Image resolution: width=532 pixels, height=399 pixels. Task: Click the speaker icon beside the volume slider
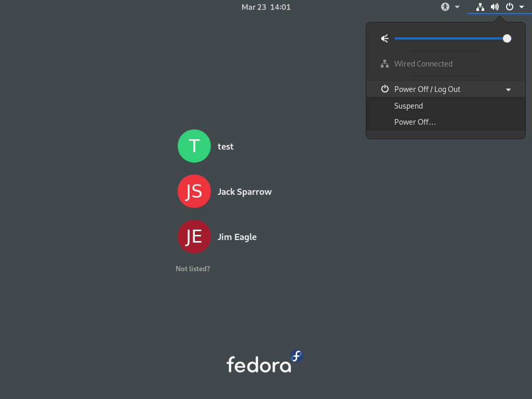[x=385, y=38]
